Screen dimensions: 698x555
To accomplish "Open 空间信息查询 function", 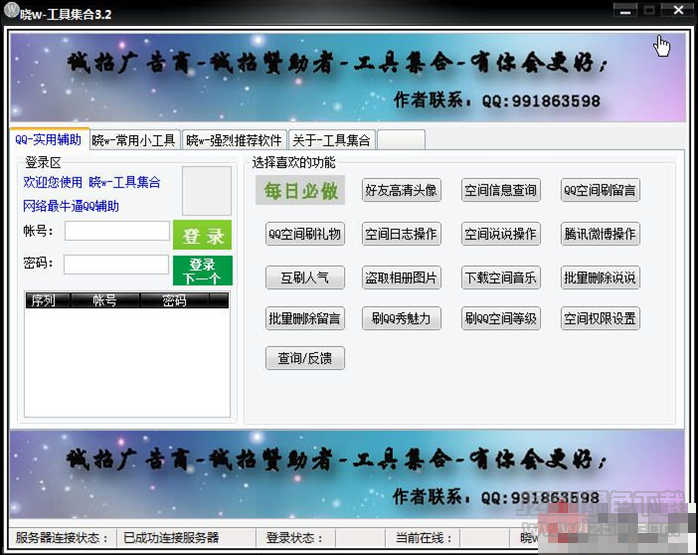I will (500, 190).
